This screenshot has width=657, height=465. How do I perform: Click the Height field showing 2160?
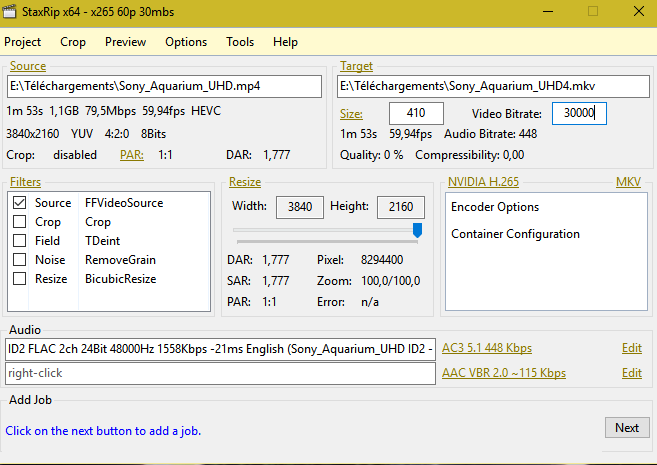coord(401,207)
